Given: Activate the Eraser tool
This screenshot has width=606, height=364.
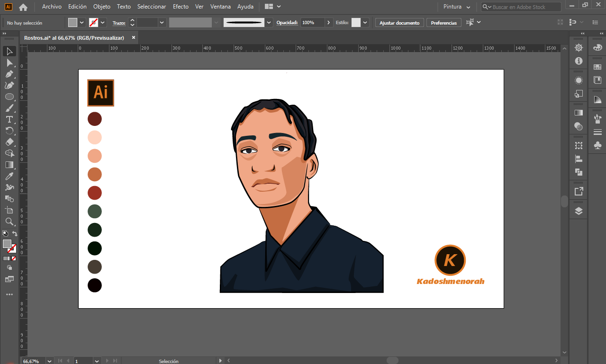Looking at the screenshot, I should tap(9, 142).
